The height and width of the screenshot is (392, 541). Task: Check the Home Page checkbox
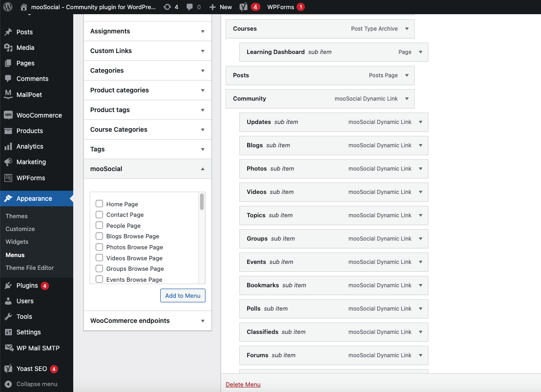click(x=99, y=204)
